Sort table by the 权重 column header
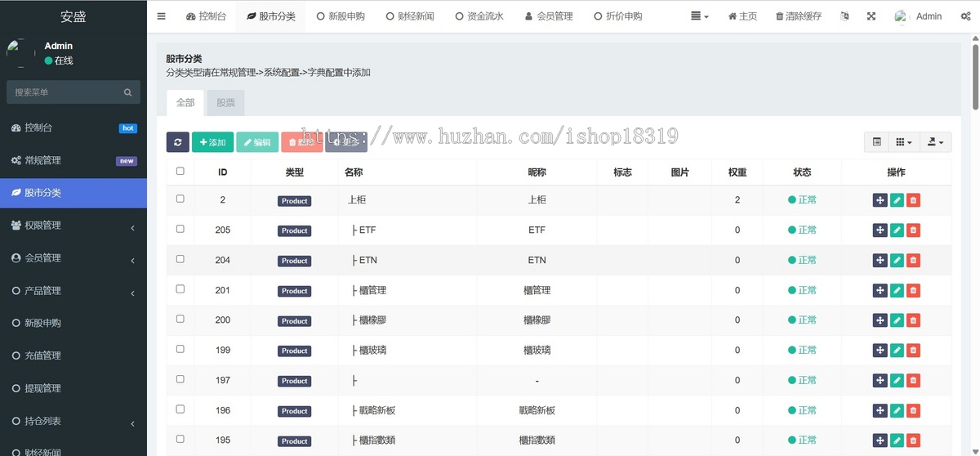 tap(737, 172)
